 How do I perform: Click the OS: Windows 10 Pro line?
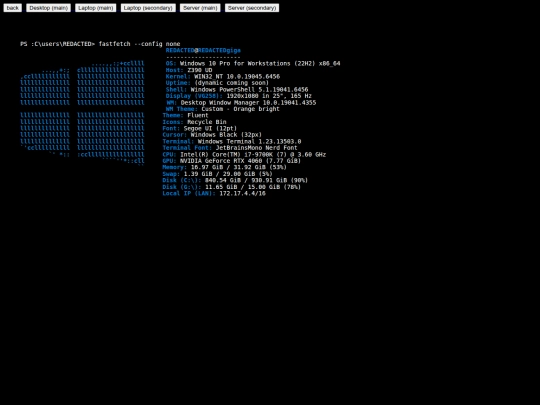coord(253,63)
